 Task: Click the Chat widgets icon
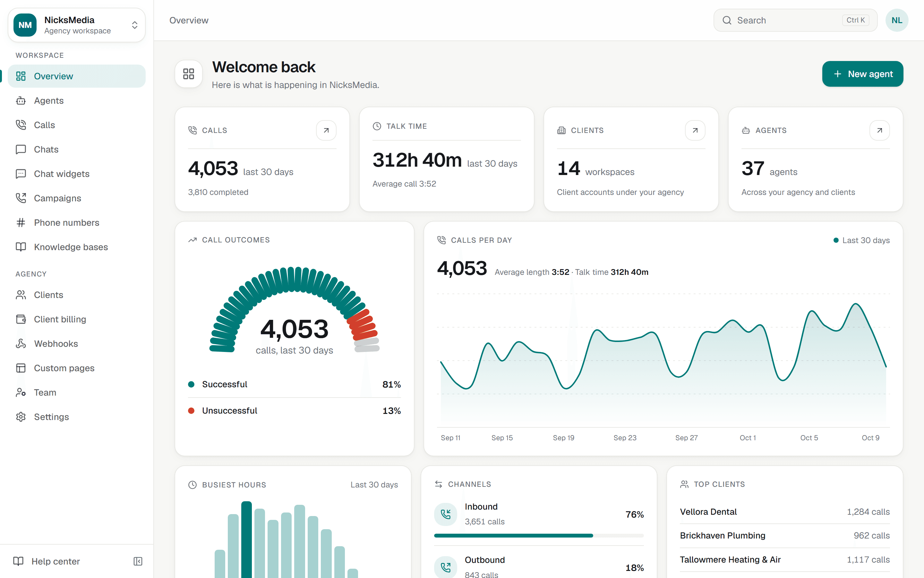pos(21,174)
